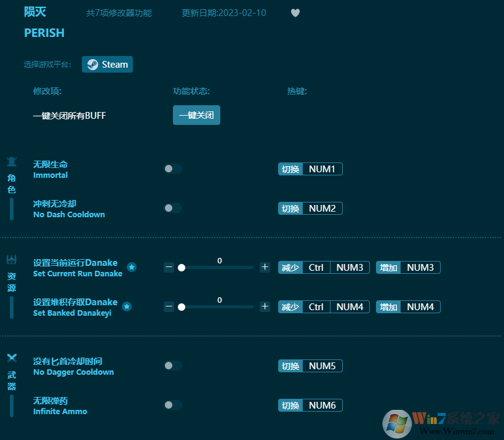This screenshot has height=440, width=504.
Task: Select the Steam platform button
Action: 107,64
